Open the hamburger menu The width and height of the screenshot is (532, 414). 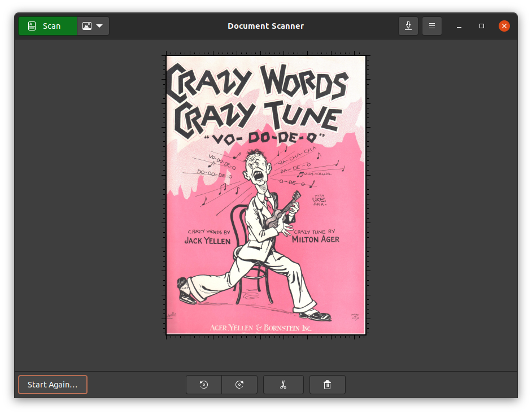(x=432, y=26)
